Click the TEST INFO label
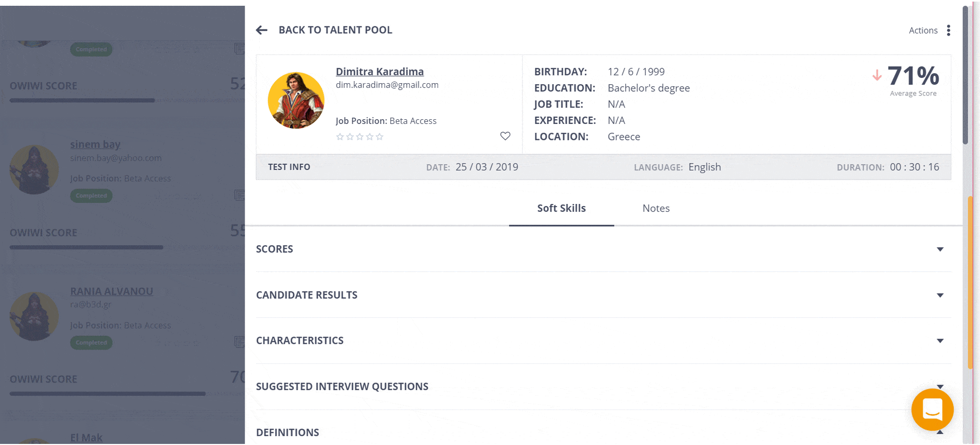Image resolution: width=980 pixels, height=445 pixels. [289, 167]
